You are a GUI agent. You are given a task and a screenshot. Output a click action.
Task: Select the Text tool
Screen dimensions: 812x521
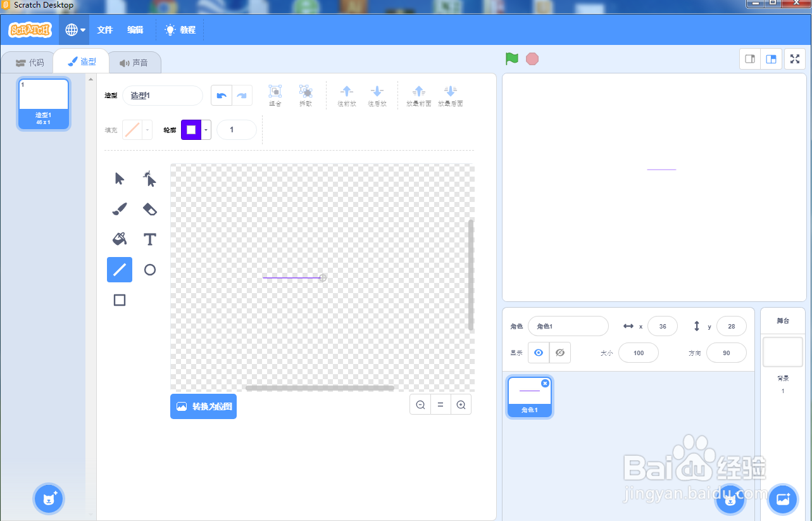tap(149, 239)
